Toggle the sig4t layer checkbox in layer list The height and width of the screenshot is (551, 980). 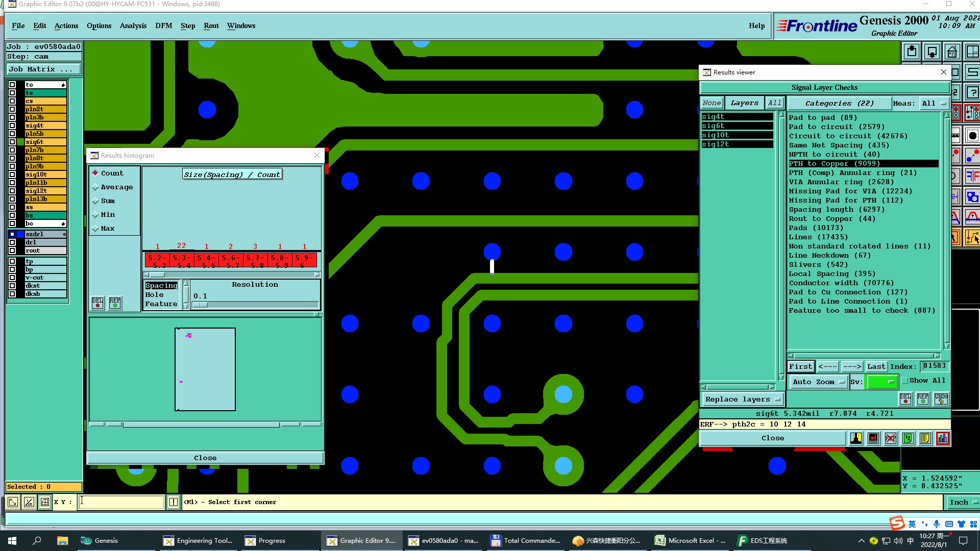click(12, 126)
